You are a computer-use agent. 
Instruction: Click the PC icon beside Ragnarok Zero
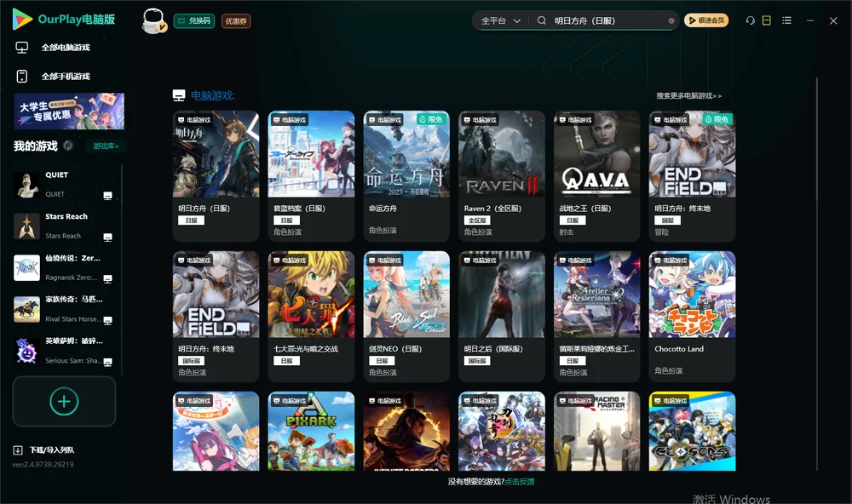[x=107, y=279]
